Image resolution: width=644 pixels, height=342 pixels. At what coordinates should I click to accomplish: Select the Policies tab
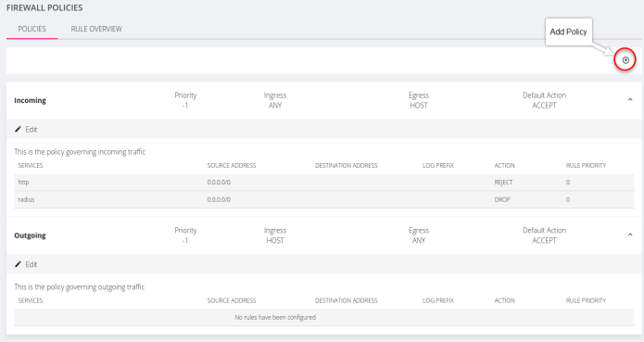coord(32,29)
